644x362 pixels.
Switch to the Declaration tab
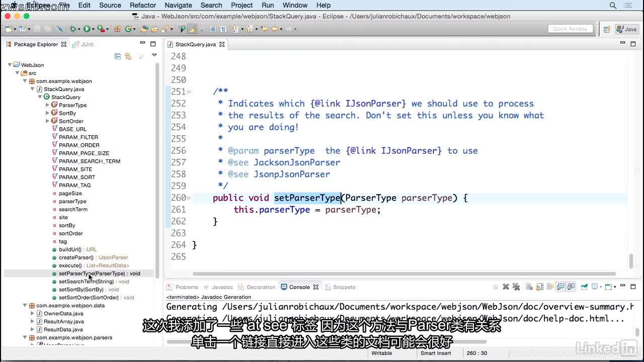point(257,287)
